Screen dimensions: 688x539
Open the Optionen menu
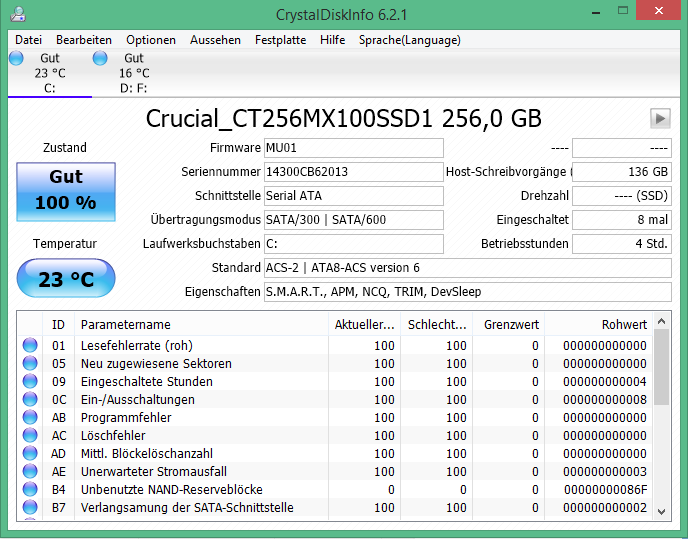coord(151,40)
